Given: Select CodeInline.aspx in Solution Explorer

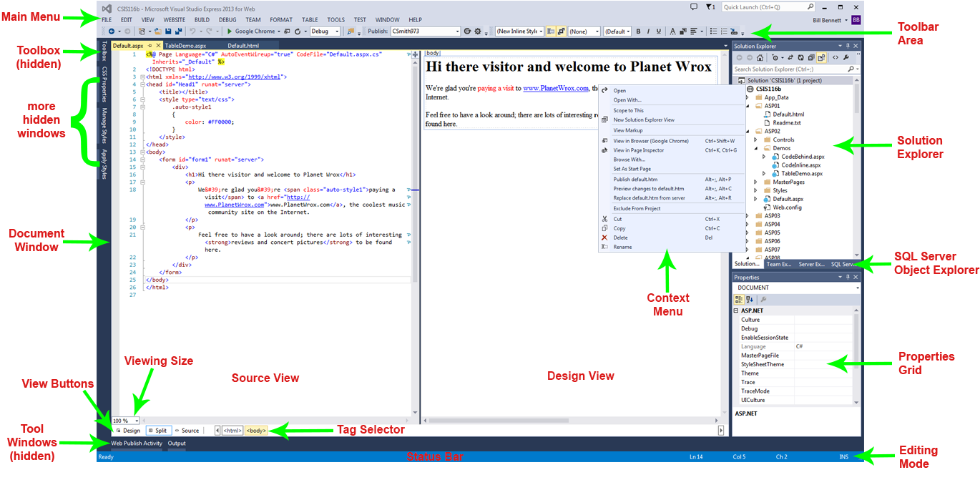Looking at the screenshot, I should pyautogui.click(x=800, y=165).
